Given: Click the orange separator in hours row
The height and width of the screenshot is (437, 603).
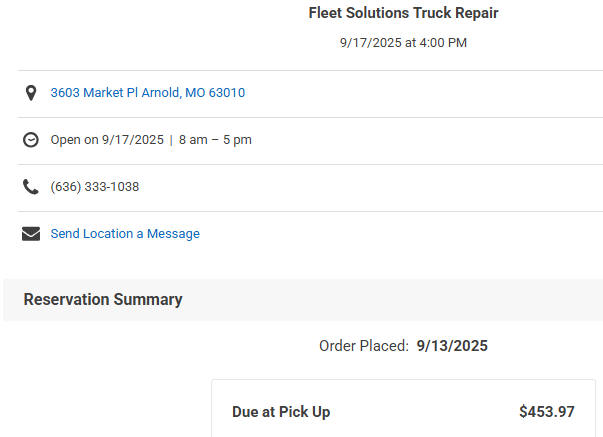Looking at the screenshot, I should [x=171, y=140].
